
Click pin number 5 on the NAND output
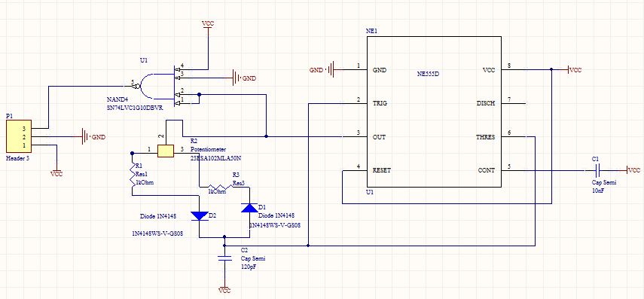point(133,82)
